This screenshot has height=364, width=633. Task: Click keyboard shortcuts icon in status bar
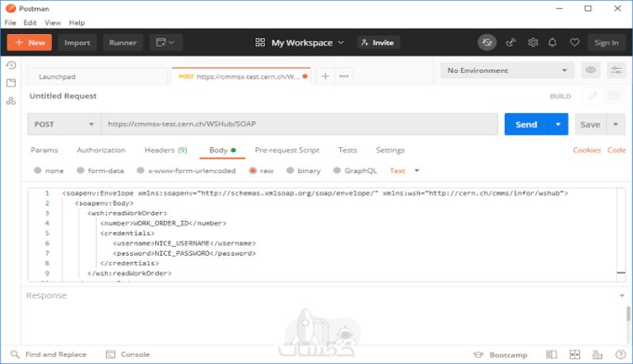coord(597,355)
